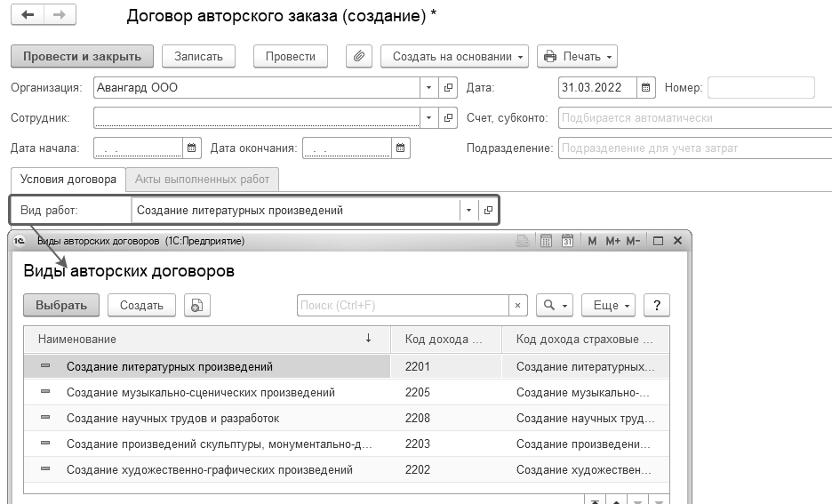Click the open-form icon next to Организация
Image resolution: width=832 pixels, height=504 pixels.
pos(449,88)
